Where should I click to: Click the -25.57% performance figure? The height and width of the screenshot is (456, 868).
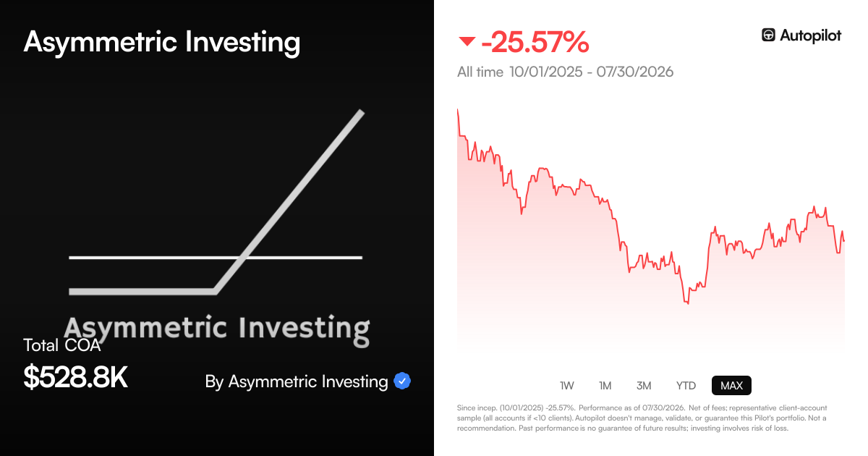535,43
